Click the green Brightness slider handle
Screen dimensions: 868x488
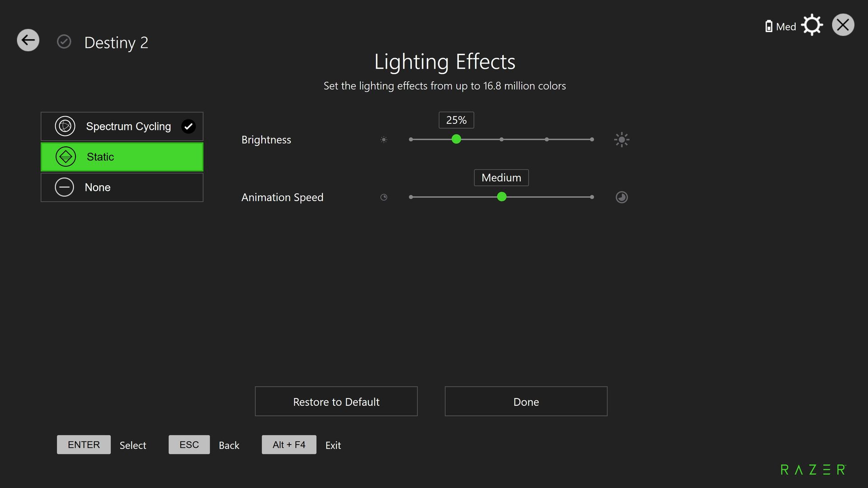pos(456,139)
